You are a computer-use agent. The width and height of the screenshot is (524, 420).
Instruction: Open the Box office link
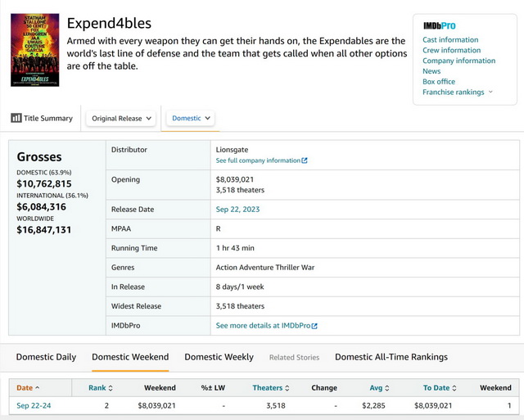(439, 82)
